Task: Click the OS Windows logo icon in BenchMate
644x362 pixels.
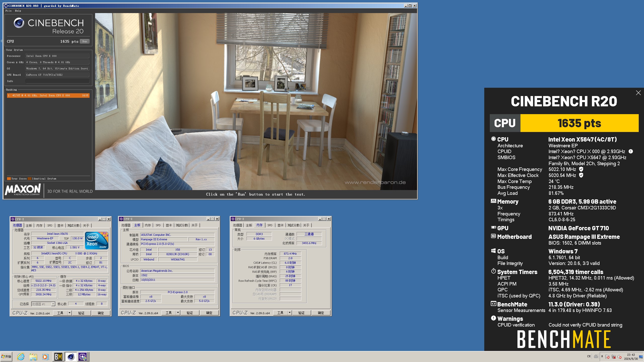Action: tap(493, 251)
